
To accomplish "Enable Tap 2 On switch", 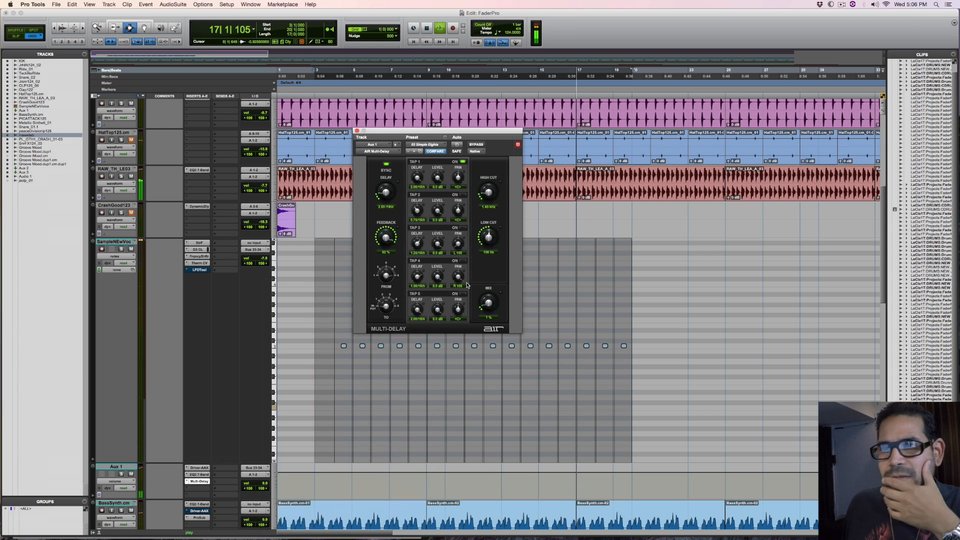I will [x=463, y=195].
